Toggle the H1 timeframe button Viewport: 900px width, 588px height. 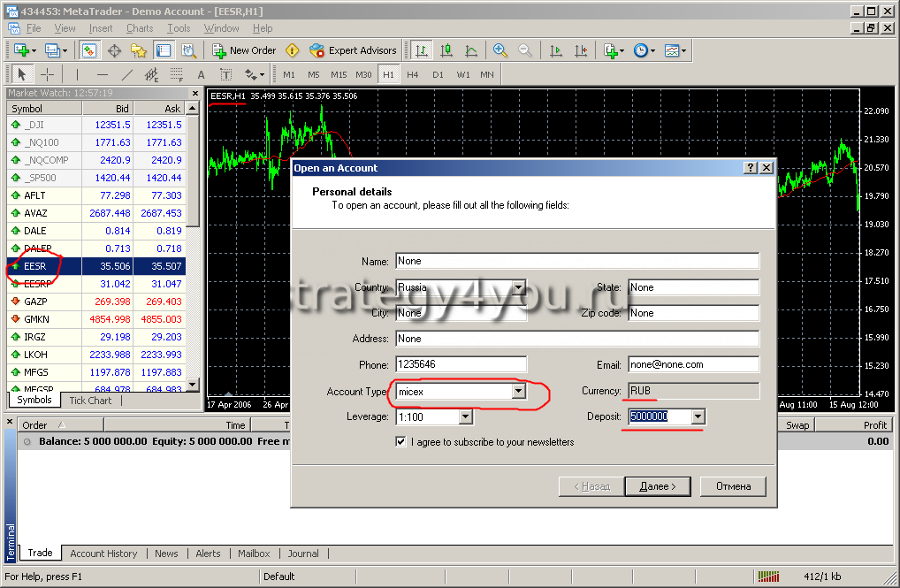[389, 74]
